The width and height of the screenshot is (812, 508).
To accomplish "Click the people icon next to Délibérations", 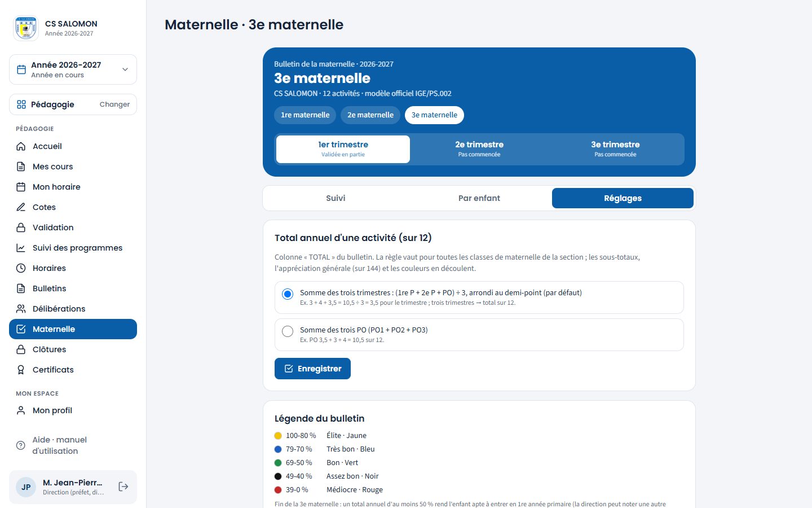I will coord(21,309).
